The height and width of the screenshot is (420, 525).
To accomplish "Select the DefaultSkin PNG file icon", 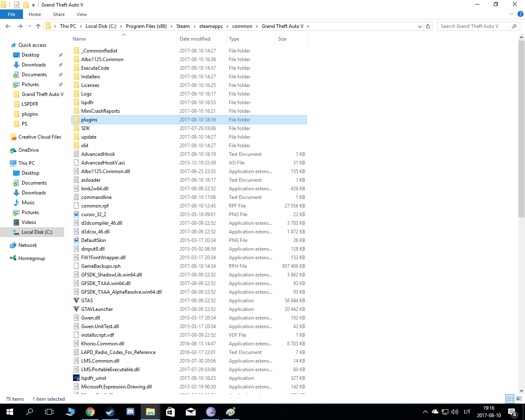I will [x=76, y=240].
